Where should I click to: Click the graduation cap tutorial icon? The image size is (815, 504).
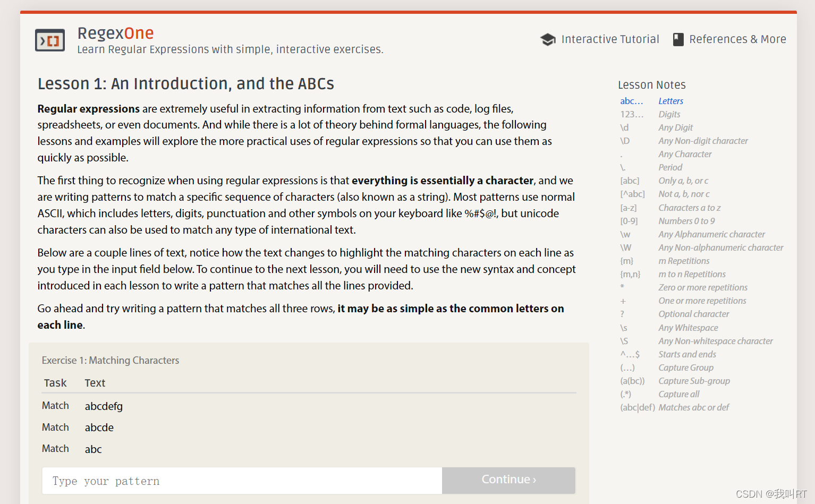pyautogui.click(x=548, y=39)
